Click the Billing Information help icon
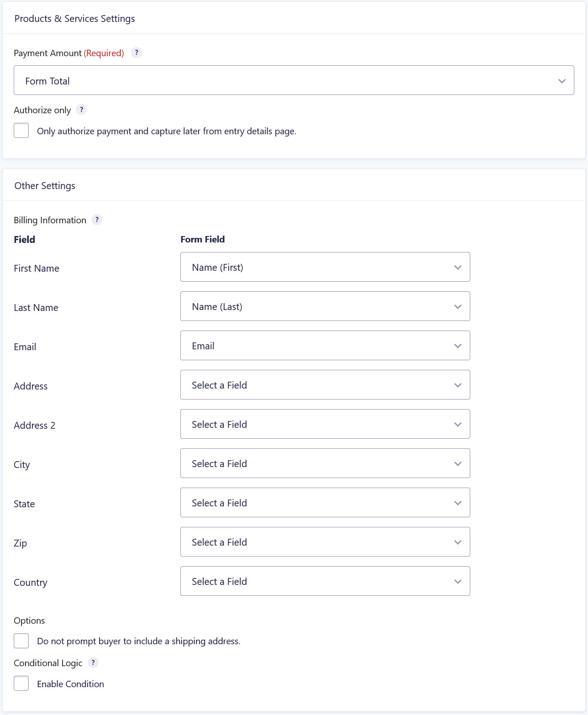588x715 pixels. [97, 220]
